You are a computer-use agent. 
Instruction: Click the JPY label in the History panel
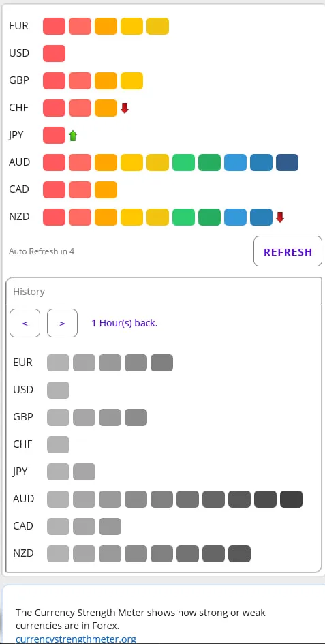20,472
